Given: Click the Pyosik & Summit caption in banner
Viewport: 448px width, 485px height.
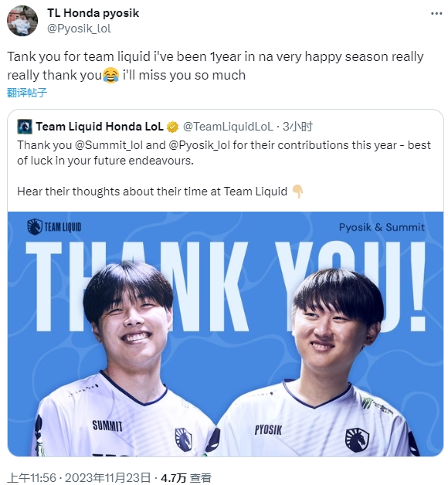Looking at the screenshot, I should pos(382,227).
